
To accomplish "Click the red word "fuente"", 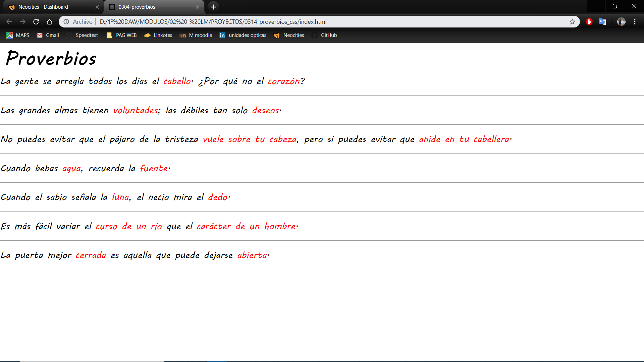I will (154, 168).
